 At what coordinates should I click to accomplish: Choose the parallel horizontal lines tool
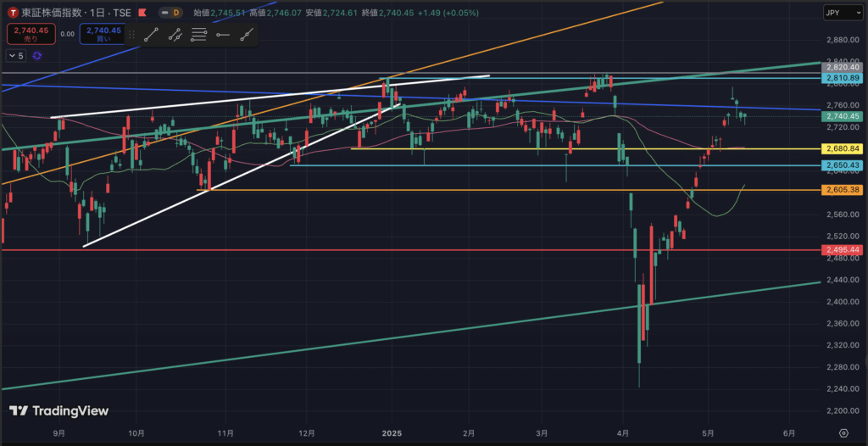pos(199,35)
